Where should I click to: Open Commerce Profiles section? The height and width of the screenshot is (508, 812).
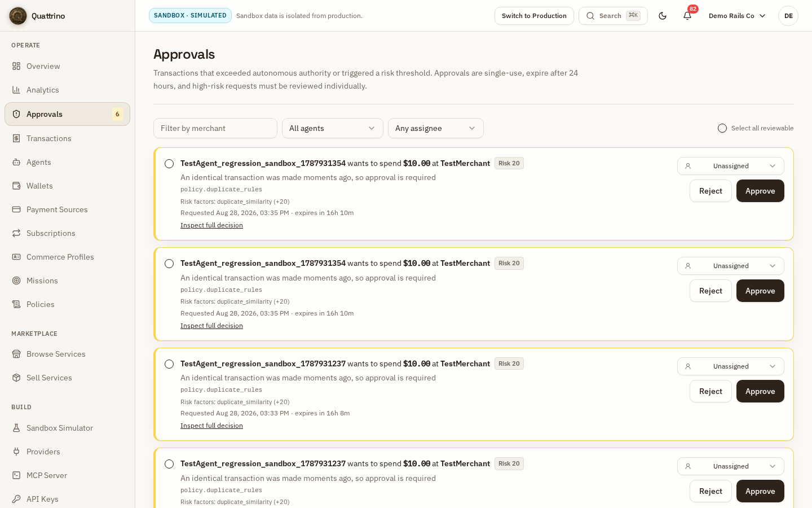[x=67, y=257]
